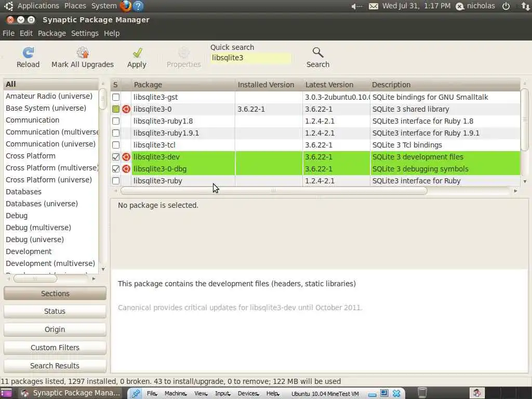Open the VM toolbar File dropdown

152,394
